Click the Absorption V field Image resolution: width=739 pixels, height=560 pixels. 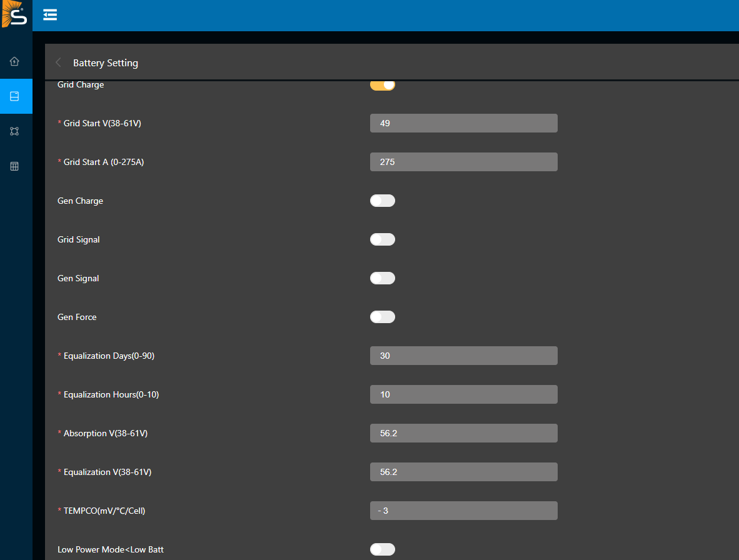[x=463, y=433]
